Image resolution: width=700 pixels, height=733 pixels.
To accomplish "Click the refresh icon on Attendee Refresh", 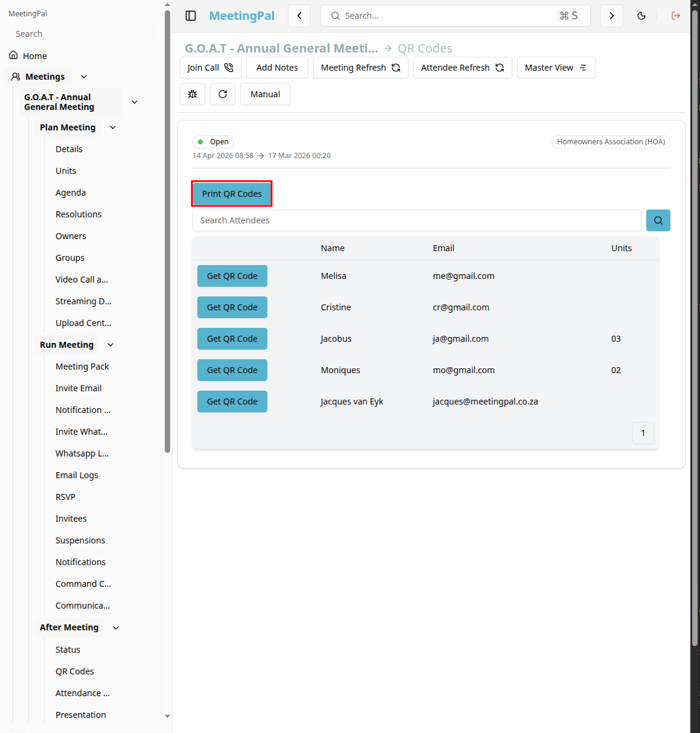I will point(500,68).
